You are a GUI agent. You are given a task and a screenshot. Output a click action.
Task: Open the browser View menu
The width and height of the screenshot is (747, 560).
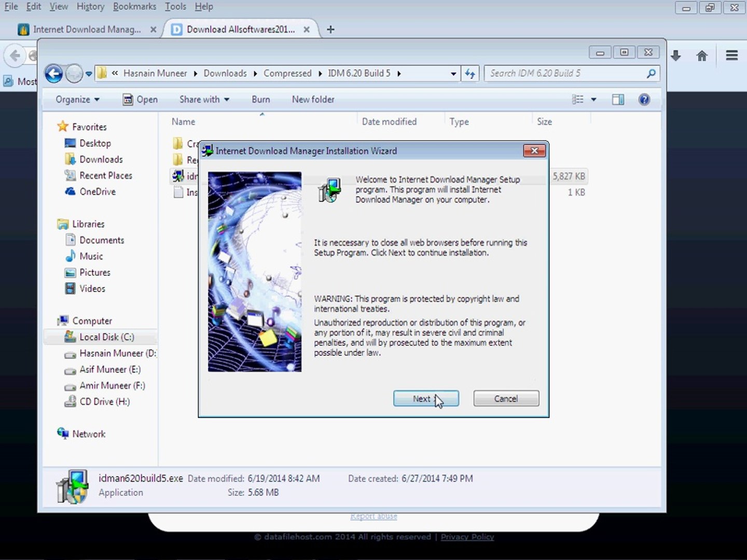pyautogui.click(x=59, y=6)
